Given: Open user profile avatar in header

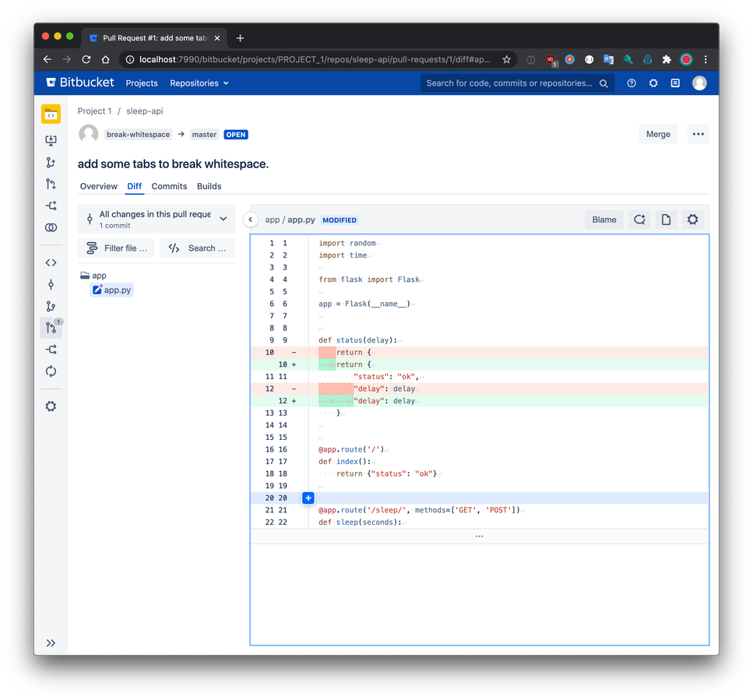Looking at the screenshot, I should [699, 83].
